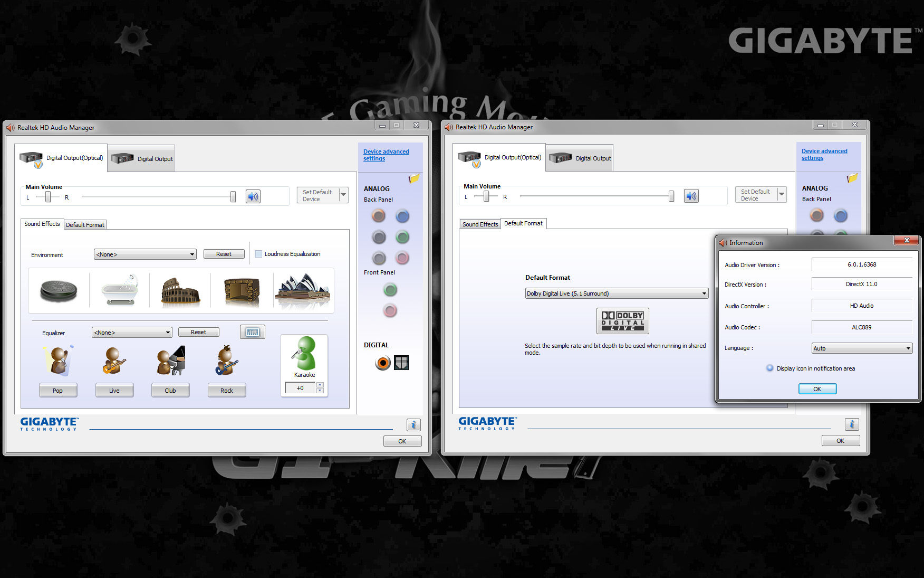Open connector settings folder icon in right window
The image size is (924, 578).
click(x=853, y=178)
